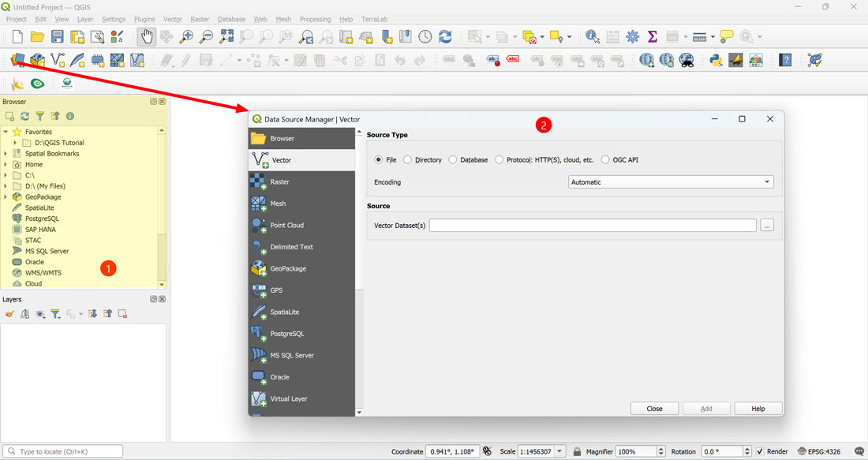Select the Zoom Out magnifier tool
868x460 pixels.
tap(207, 37)
